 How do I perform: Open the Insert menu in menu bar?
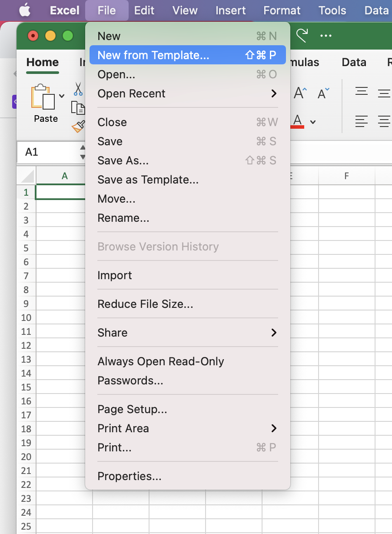[231, 10]
